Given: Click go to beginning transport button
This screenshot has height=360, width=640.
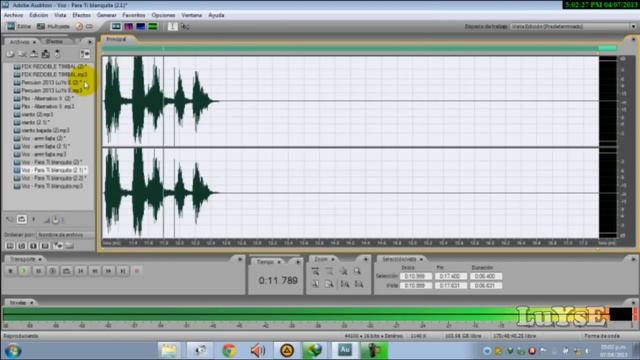Looking at the screenshot, I should pyautogui.click(x=81, y=271).
